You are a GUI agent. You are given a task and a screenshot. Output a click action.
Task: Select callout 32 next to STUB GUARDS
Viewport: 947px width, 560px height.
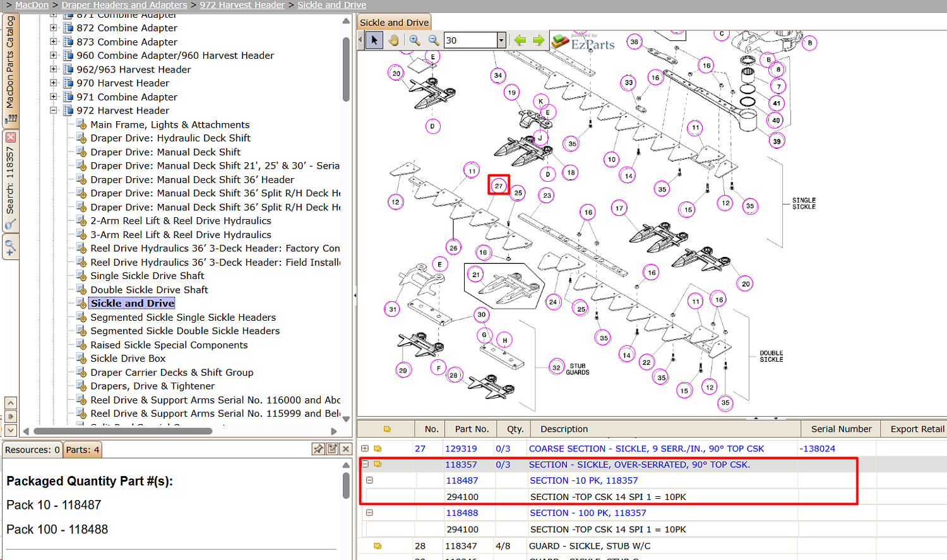(x=556, y=367)
